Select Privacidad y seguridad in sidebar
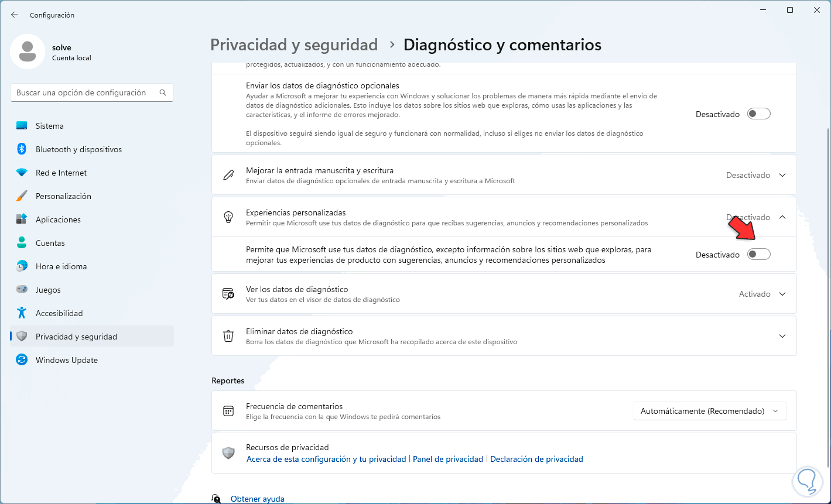 [92, 337]
